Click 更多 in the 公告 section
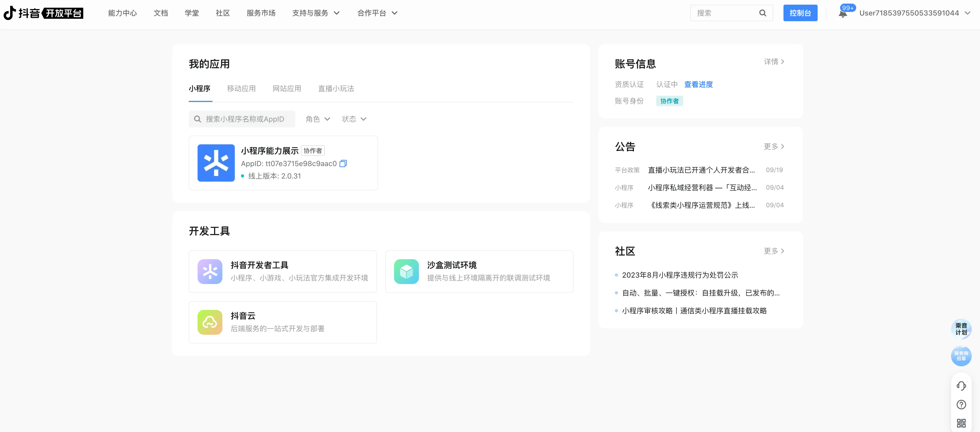 [774, 146]
